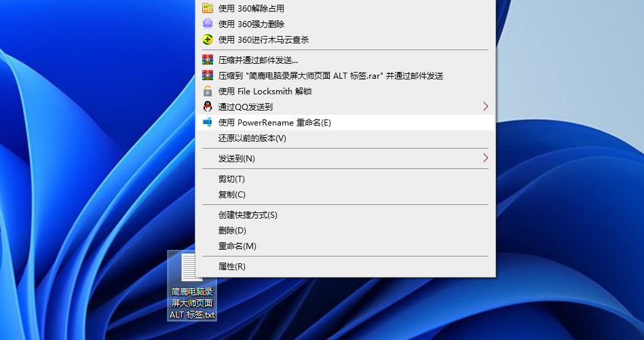644x340 pixels.
Task: Choose 创建快捷方式(S)
Action: coord(345,214)
